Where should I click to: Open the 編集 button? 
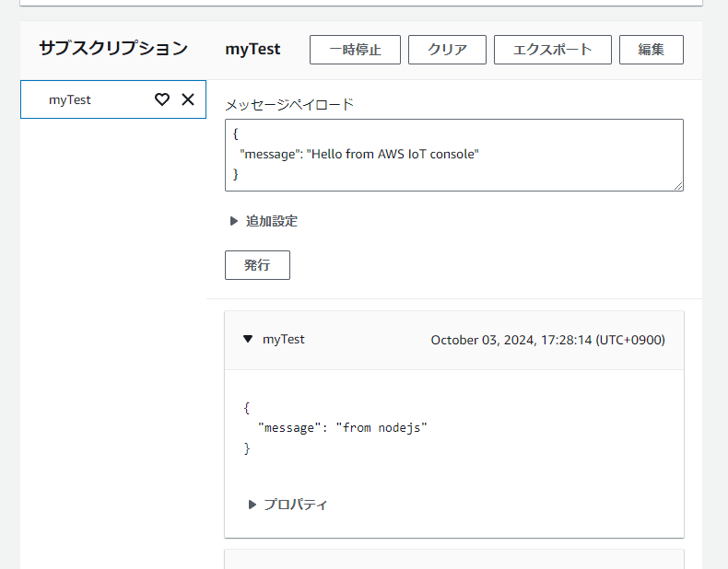[651, 50]
